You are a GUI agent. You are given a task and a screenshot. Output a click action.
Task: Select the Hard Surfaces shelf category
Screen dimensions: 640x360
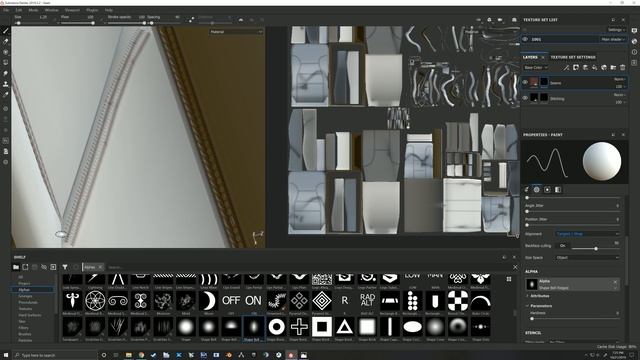(x=30, y=315)
